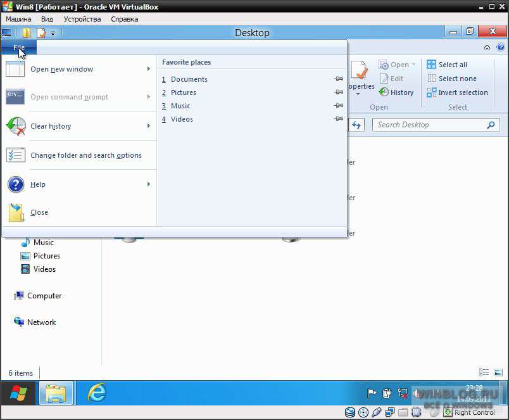509x420 pixels.
Task: Switch to details view icon
Action: (x=484, y=372)
